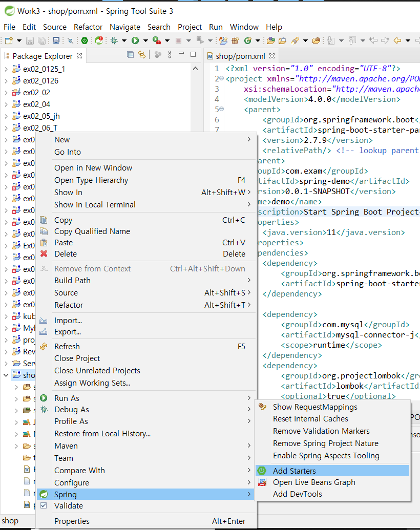Collapse the shop project tree

6,375
